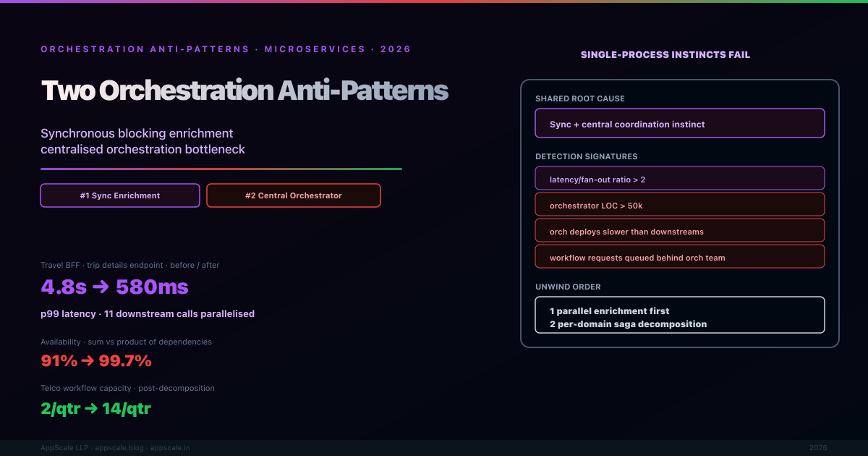Viewport: 868px width, 456px height.
Task: Click the Two Orchestration Anti-Patterns title
Action: (x=244, y=91)
